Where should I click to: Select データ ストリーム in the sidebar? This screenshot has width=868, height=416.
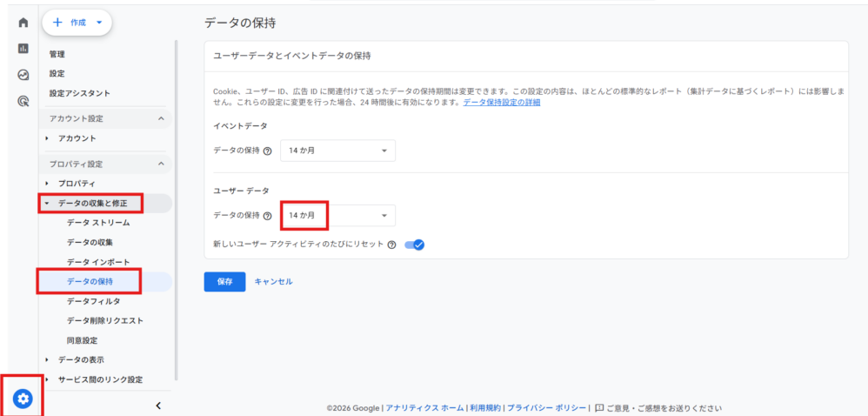(97, 223)
